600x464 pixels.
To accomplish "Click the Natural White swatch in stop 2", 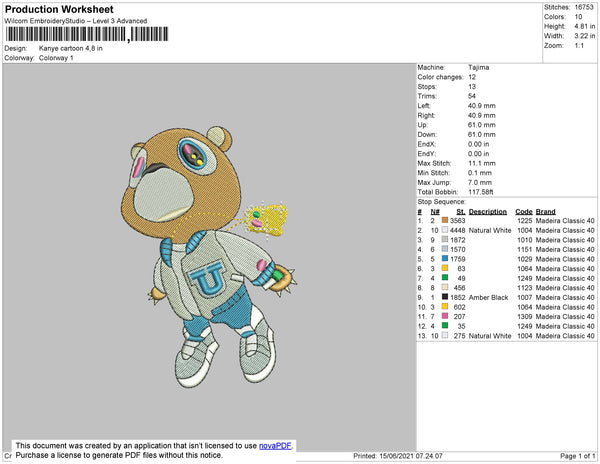I will tap(445, 230).
